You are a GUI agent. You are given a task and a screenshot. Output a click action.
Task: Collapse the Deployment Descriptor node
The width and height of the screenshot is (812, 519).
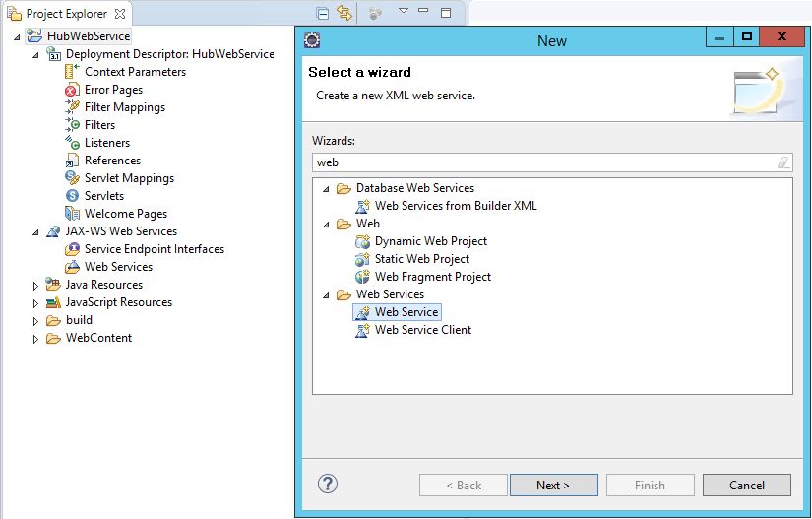tap(35, 55)
